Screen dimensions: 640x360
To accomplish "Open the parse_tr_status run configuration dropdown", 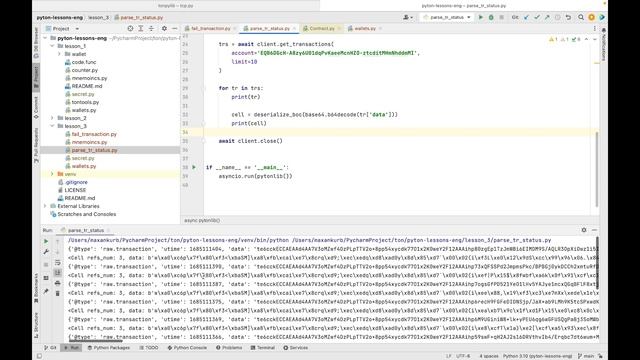I will 447,17.
